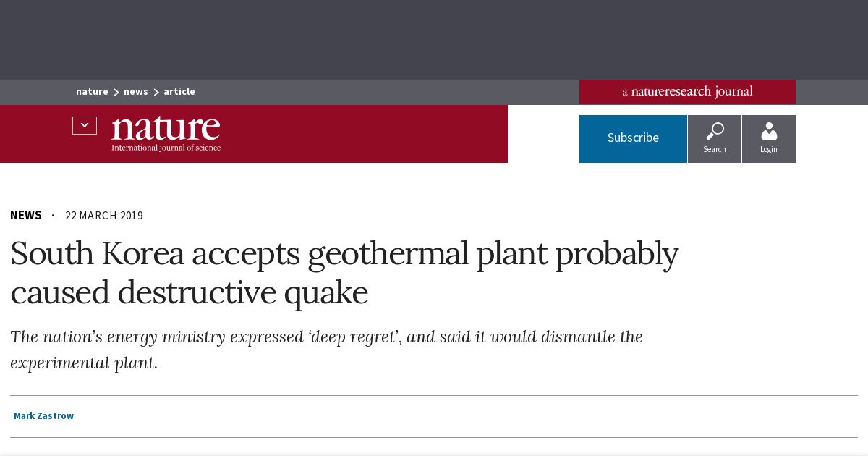Image resolution: width=868 pixels, height=456 pixels.
Task: Click the chevron between nature and news
Action: click(116, 93)
